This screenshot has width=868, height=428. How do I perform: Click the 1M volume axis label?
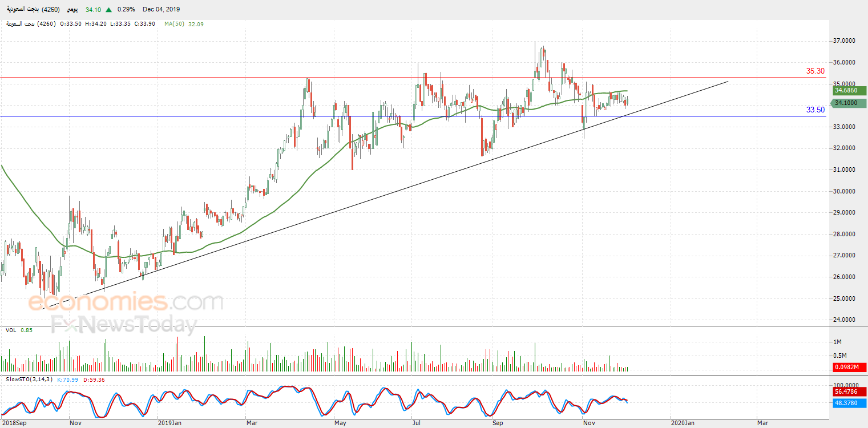pyautogui.click(x=838, y=342)
